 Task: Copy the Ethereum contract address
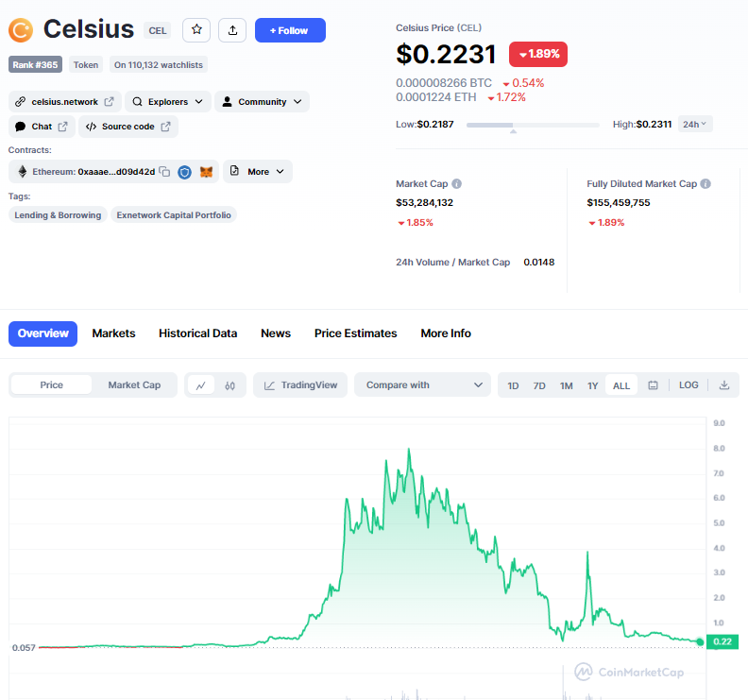[164, 172]
